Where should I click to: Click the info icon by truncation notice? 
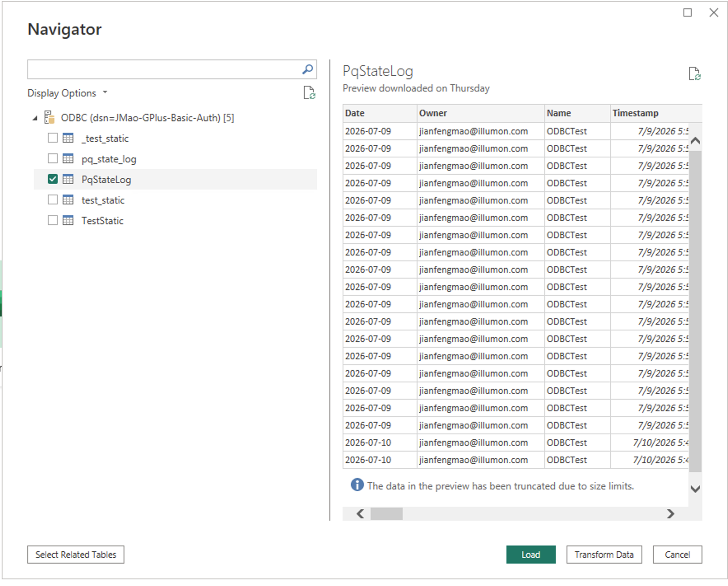coord(357,485)
